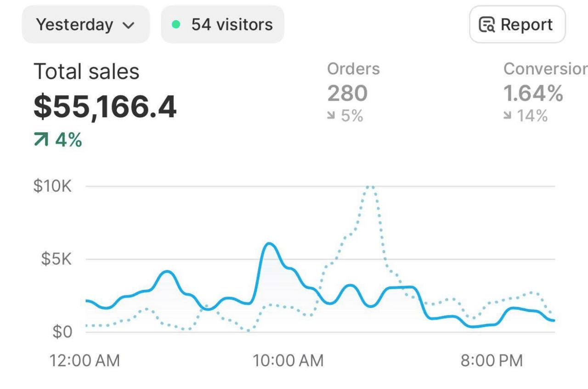Click the solid line's highest peak on the chart

point(270,244)
